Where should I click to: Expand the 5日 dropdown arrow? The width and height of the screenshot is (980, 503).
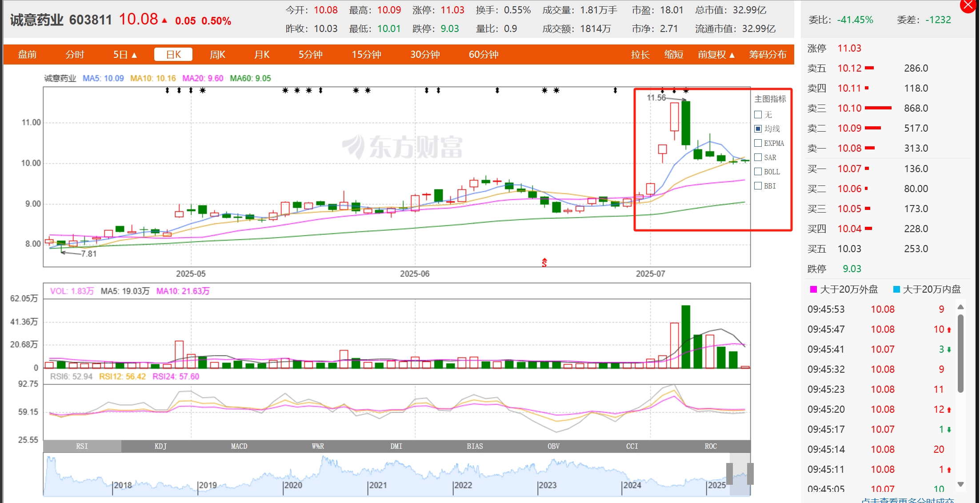click(x=134, y=55)
